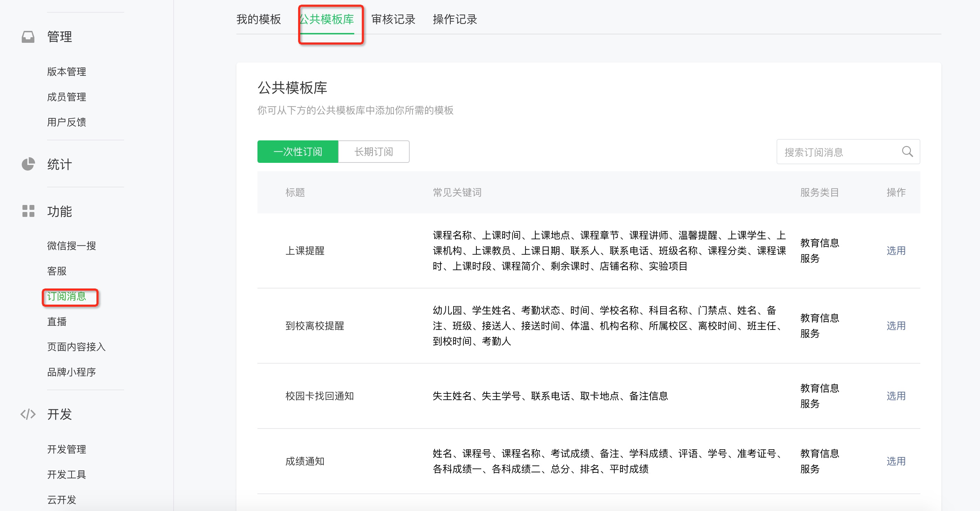980x511 pixels.
Task: Click 选用 for 校园卡找回通知 template
Action: tap(895, 396)
